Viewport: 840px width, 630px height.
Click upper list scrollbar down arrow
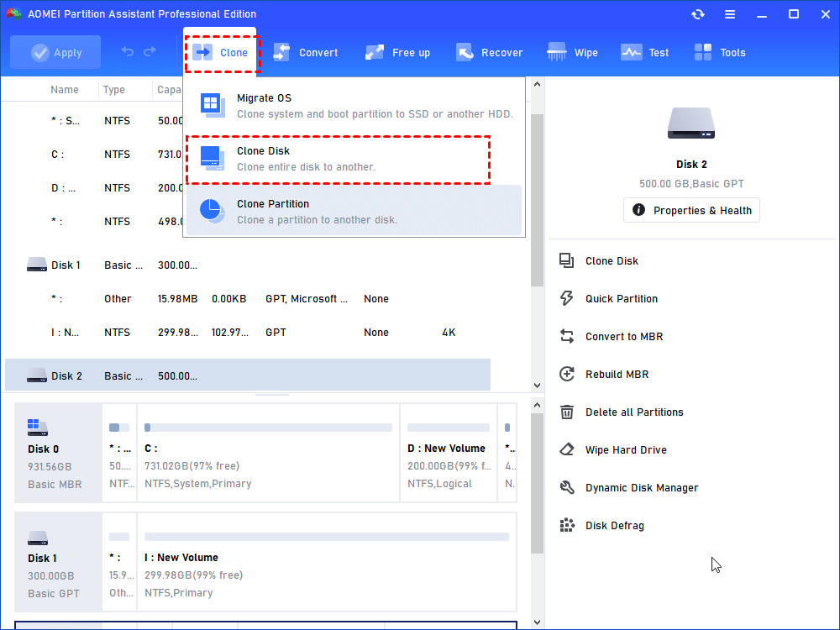(538, 386)
